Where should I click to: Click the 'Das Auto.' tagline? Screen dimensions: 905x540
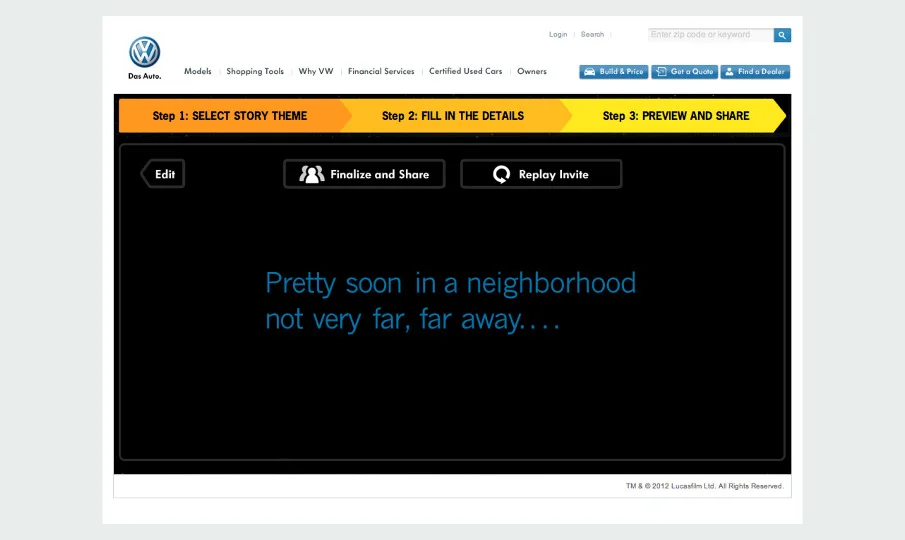(144, 76)
